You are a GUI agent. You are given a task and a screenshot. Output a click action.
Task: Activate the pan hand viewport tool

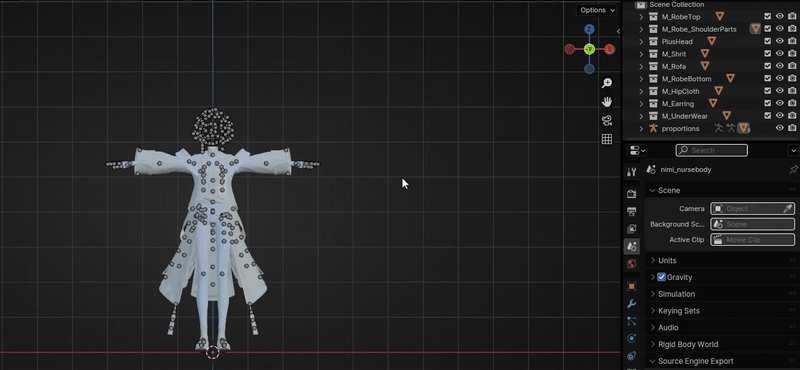click(607, 102)
